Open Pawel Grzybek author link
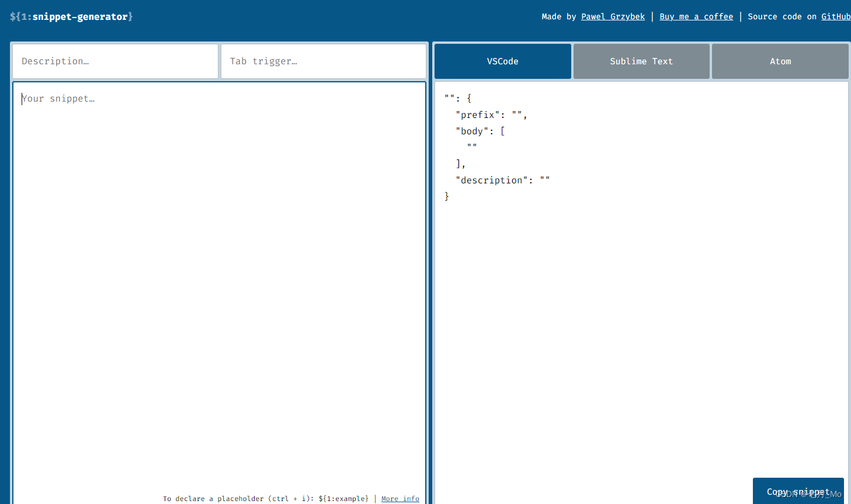The height and width of the screenshot is (504, 851). tap(613, 16)
